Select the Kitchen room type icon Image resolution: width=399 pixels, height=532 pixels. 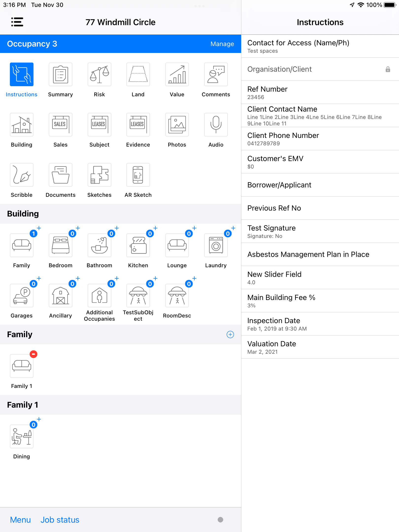[x=138, y=245]
